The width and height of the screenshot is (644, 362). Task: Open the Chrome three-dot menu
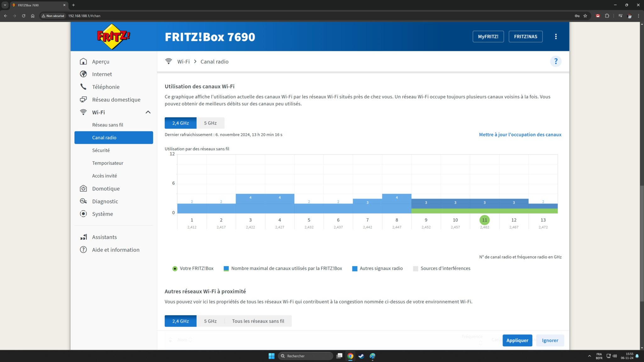point(638,16)
